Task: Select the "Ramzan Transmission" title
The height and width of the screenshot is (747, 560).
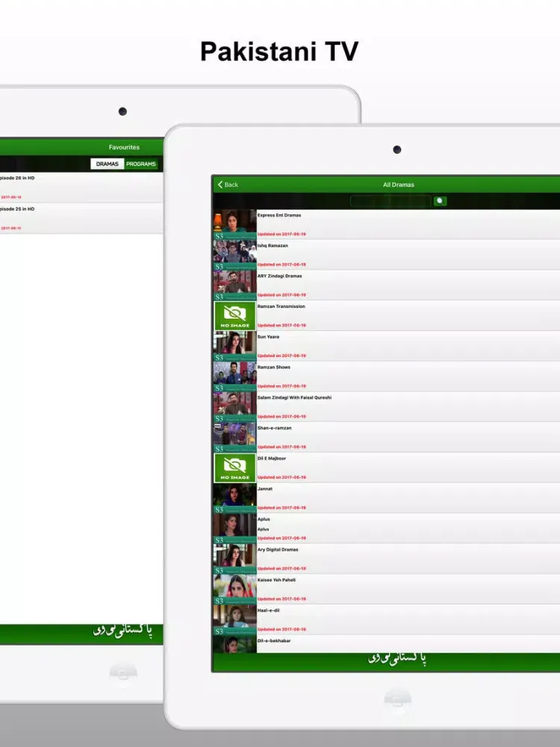Action: [x=281, y=306]
